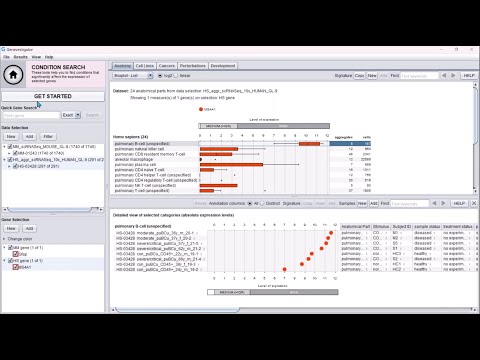Collapse HS_aggr_scRNASeq HUMAN tree node
The image size is (480, 360).
pyautogui.click(x=4, y=160)
